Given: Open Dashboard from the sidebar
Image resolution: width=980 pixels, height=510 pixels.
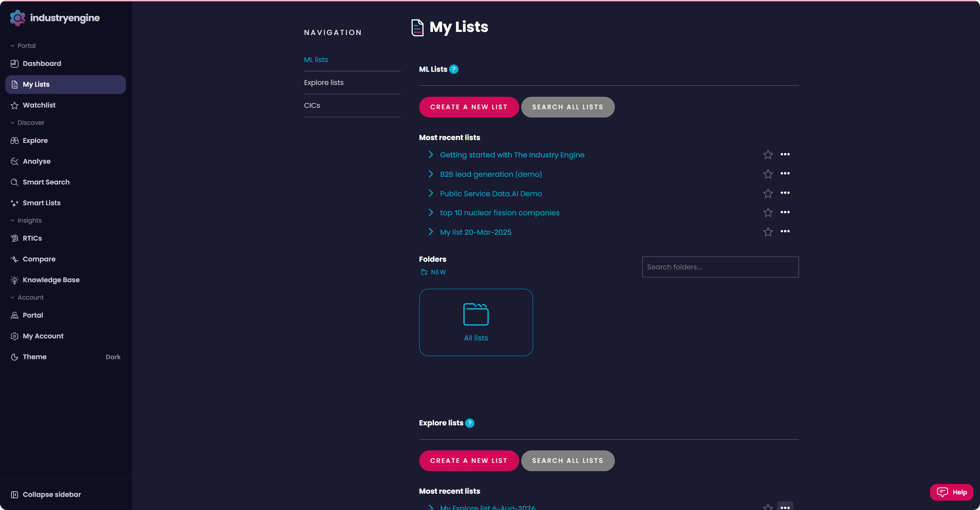Looking at the screenshot, I should (x=66, y=63).
